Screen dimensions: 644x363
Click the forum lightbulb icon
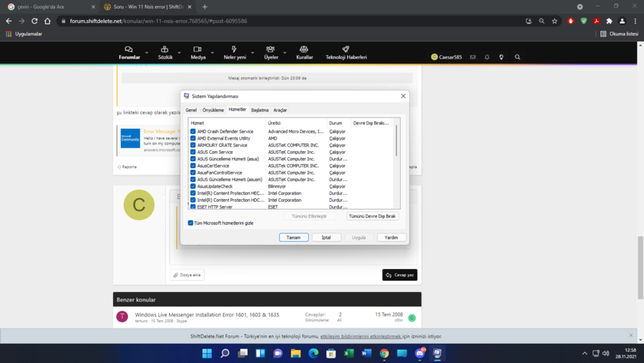[502, 57]
